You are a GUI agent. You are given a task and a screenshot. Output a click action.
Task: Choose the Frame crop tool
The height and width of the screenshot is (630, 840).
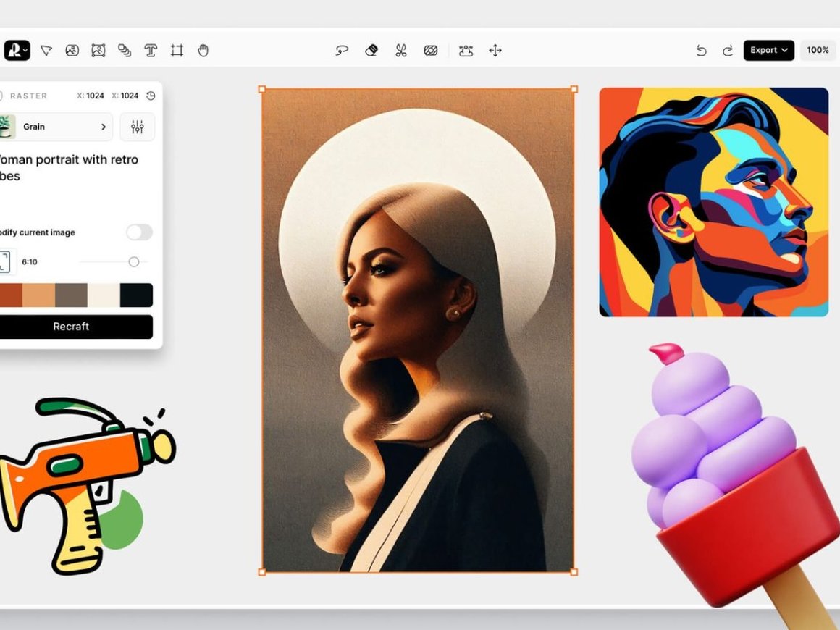177,51
